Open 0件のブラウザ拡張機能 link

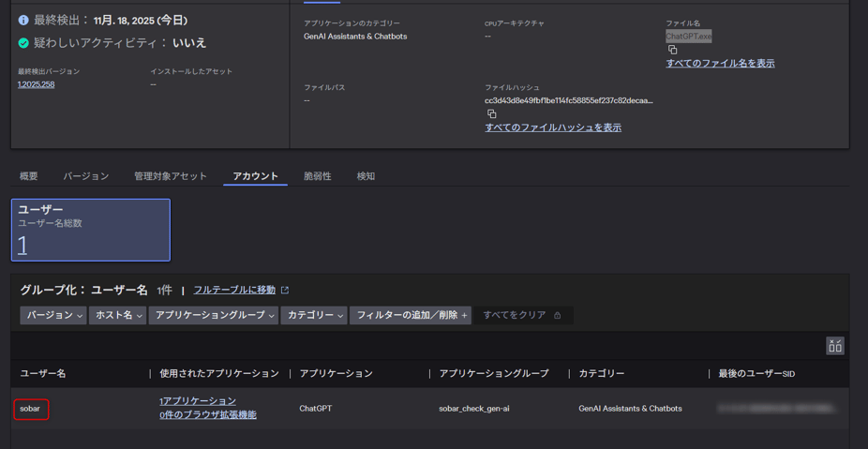[x=207, y=414]
